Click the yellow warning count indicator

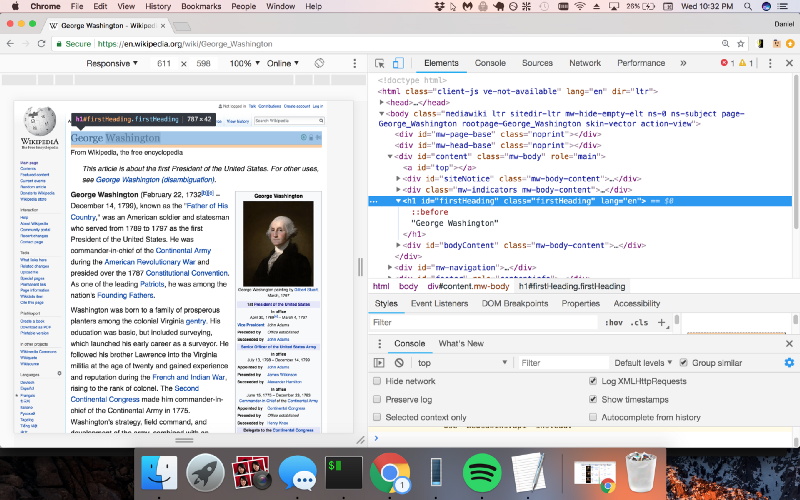click(745, 63)
